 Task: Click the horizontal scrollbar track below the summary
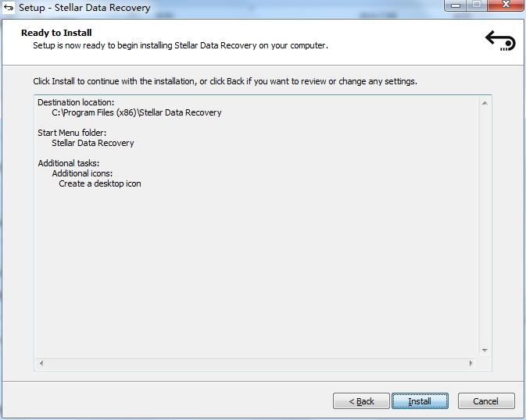256,364
